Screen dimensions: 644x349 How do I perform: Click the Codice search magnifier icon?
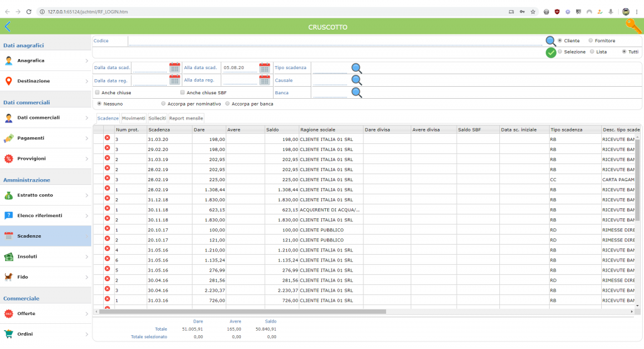click(550, 41)
